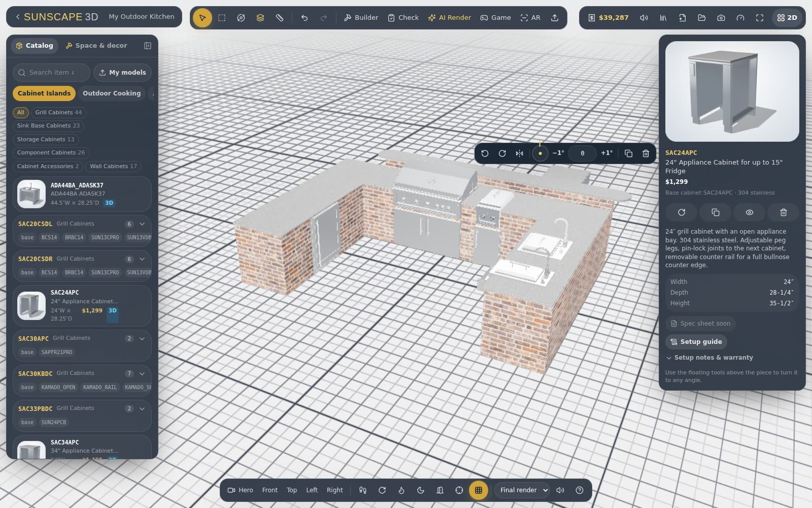Open the project folder icon
812x508 pixels.
pyautogui.click(x=702, y=18)
